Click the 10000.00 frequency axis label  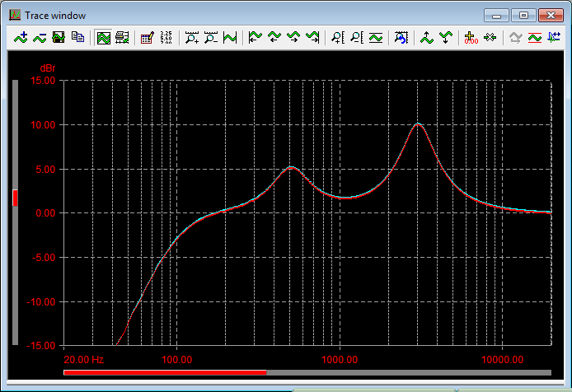tap(502, 360)
